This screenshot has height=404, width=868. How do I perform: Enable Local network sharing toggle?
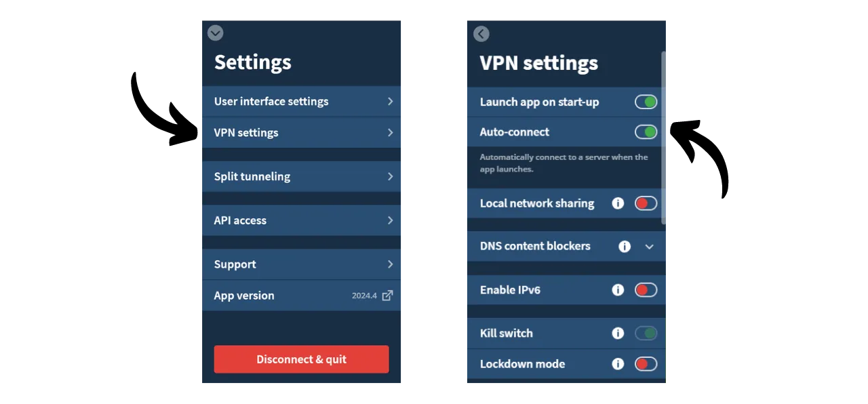tap(646, 203)
